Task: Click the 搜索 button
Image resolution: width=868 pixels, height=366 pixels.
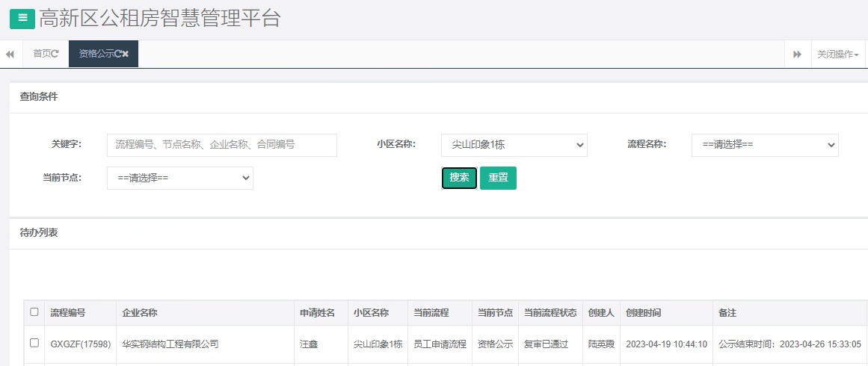Action: click(460, 178)
